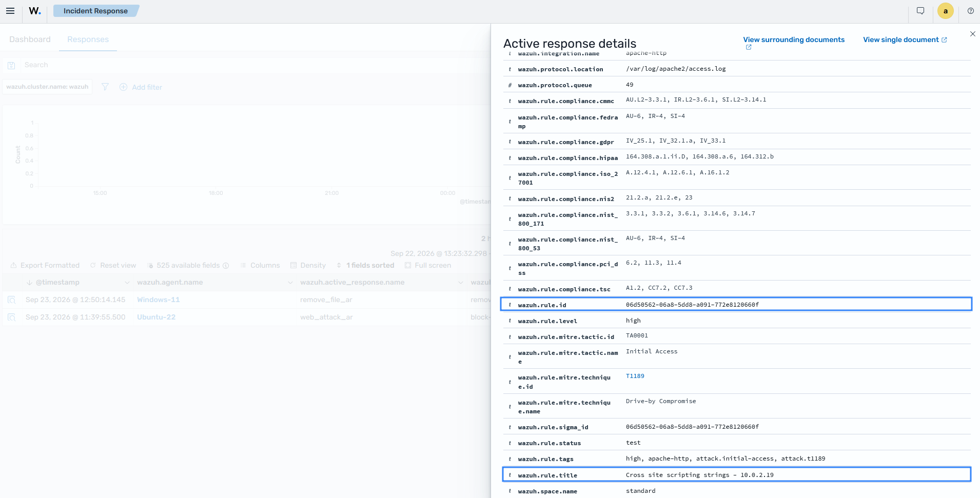Viewport: 980px width, 498px height.
Task: Click the Wazuh W. logo
Action: pyautogui.click(x=35, y=11)
